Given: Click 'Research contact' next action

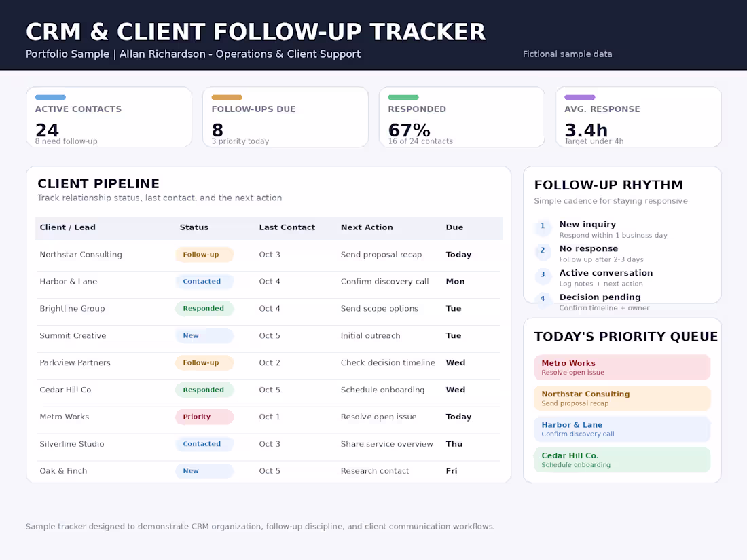Looking at the screenshot, I should tap(375, 471).
